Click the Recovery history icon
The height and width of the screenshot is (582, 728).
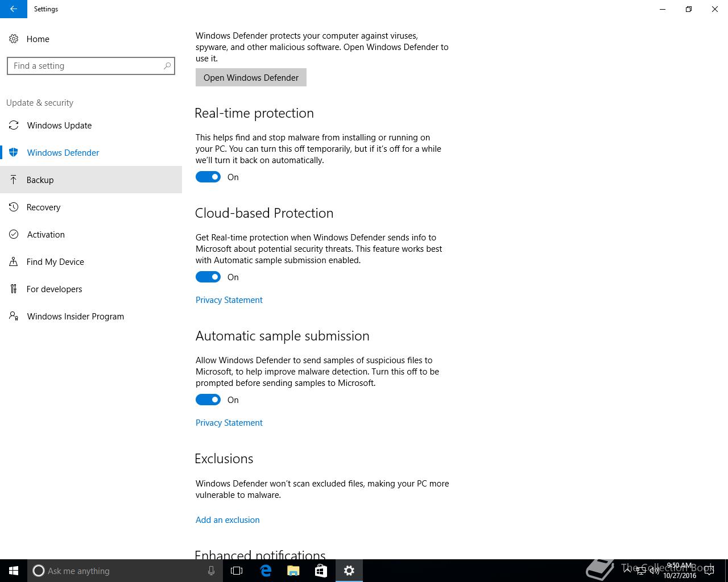14,207
